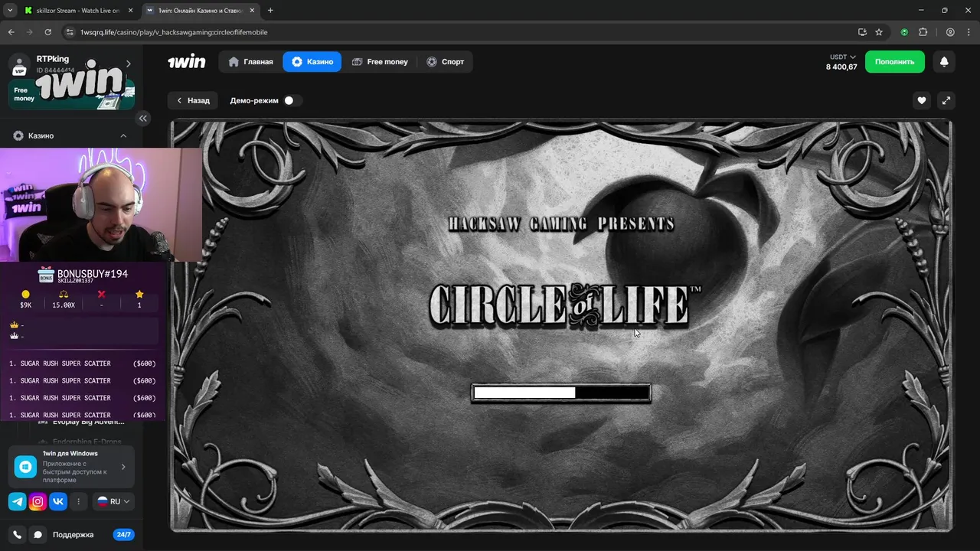Screen dimensions: 980x551
Task: Click the 24/7 support badge
Action: 123,534
